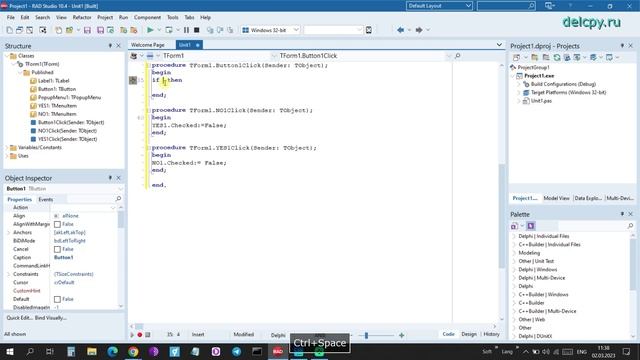The image size is (640, 360).
Task: Select PopupMenu1: TPopupMenu in Structure tree
Action: tap(69, 98)
